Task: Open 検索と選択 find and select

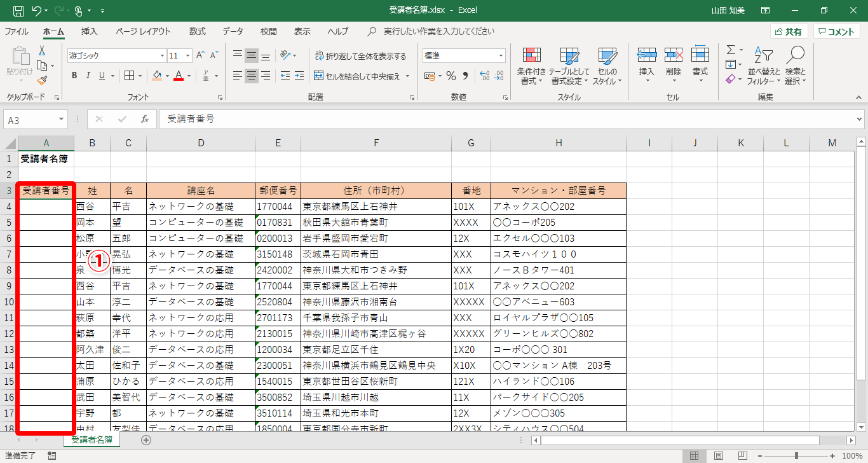Action: [x=795, y=66]
